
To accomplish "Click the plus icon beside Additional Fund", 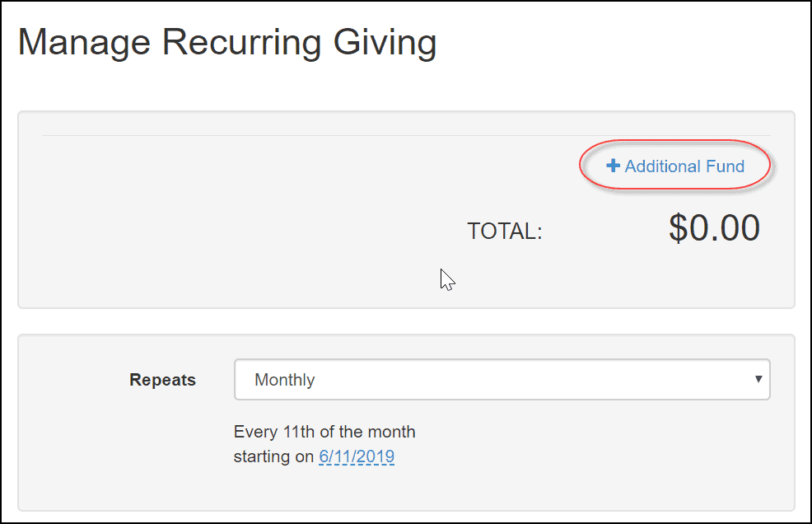I will point(614,166).
